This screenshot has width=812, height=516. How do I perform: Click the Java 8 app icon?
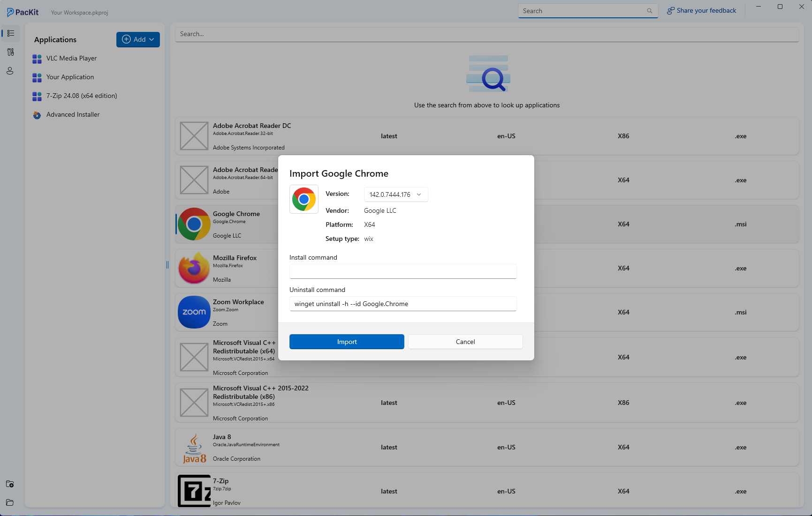(x=194, y=448)
